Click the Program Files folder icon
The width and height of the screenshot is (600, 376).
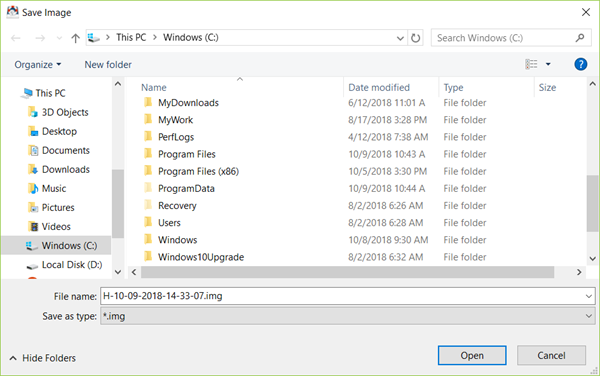point(148,154)
